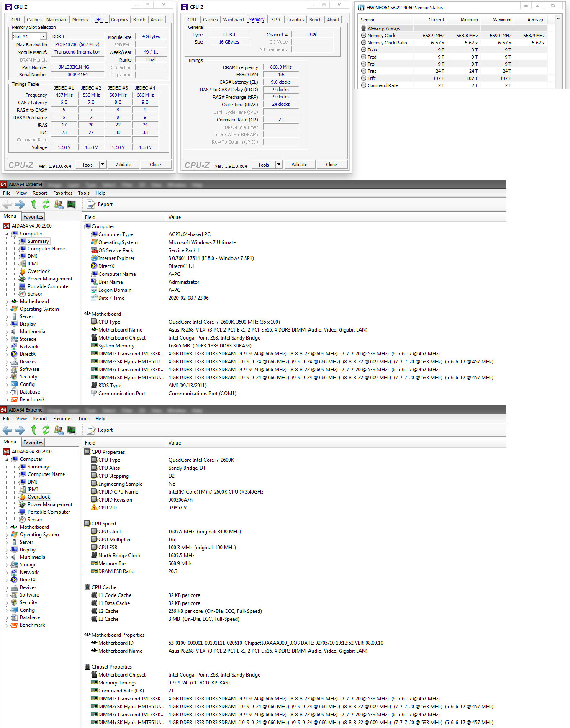Go back using lower AIDA64 toolbar arrow
Viewport: 570px width, 728px height.
7,430
